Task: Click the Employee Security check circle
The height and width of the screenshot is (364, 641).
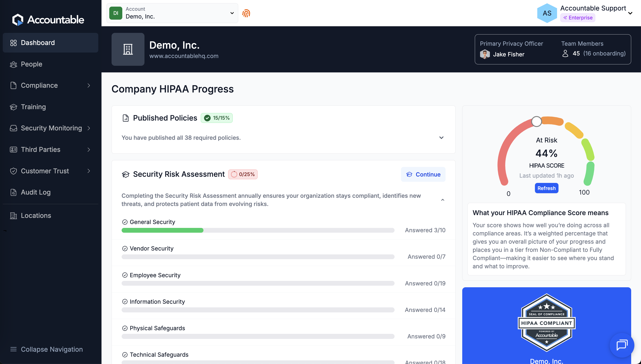Action: [125, 275]
